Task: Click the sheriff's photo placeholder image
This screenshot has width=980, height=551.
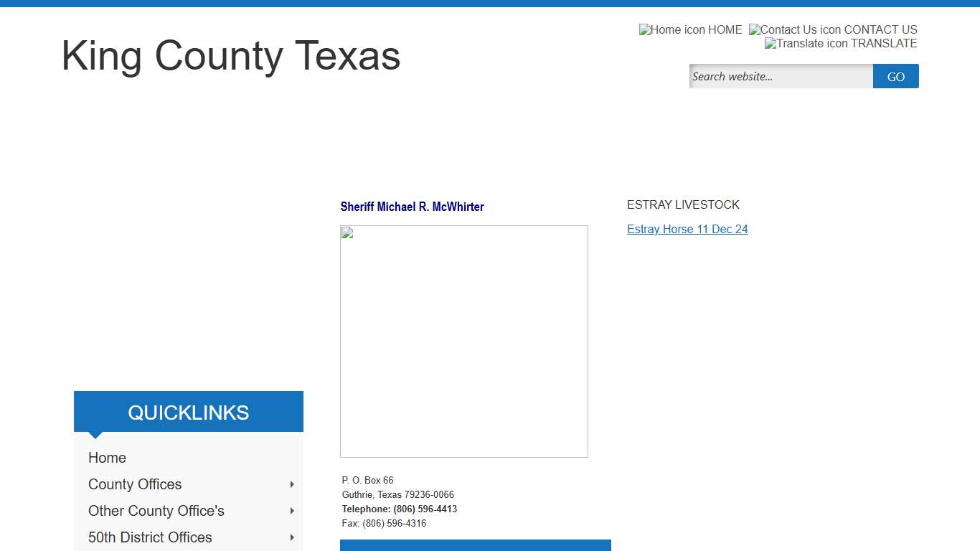Action: pyautogui.click(x=464, y=341)
